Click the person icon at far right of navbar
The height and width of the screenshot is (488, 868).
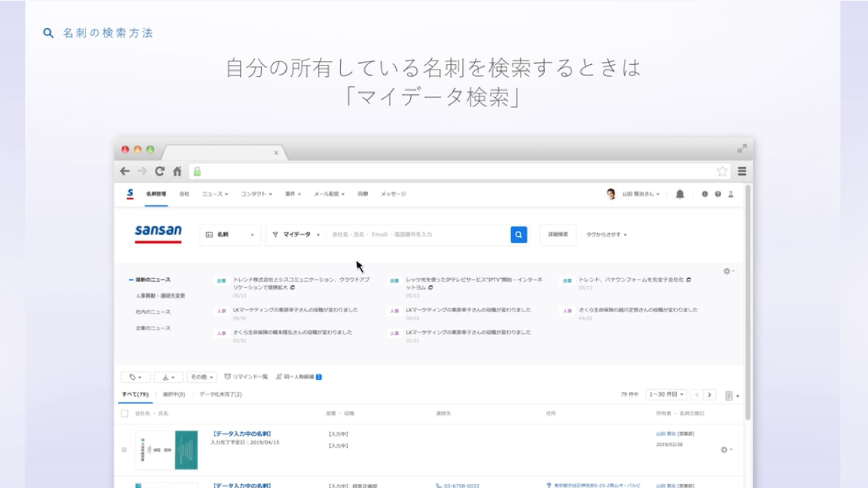pos(731,194)
